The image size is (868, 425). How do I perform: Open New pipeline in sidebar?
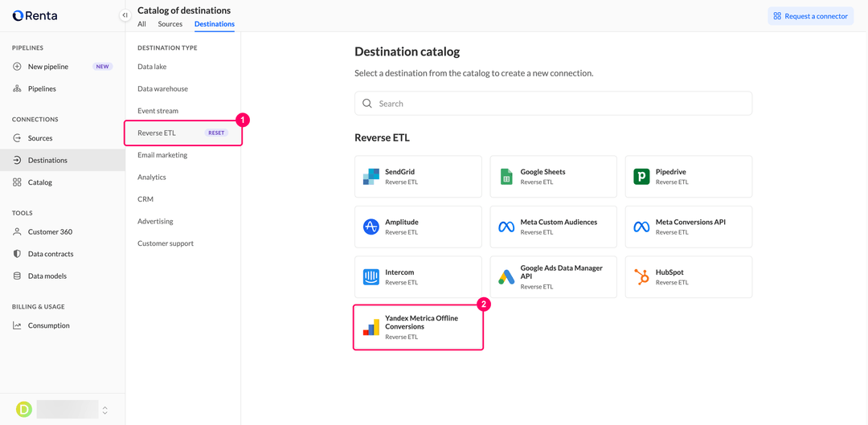click(63, 67)
